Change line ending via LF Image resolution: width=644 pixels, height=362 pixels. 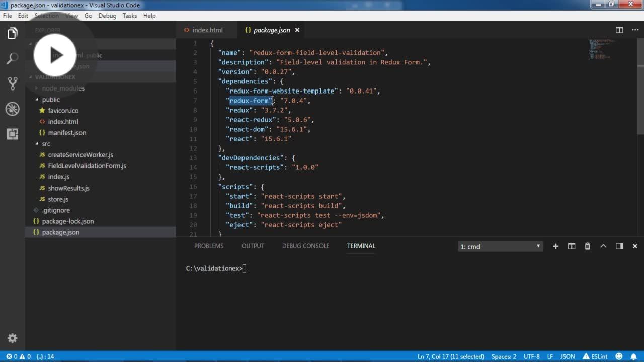pyautogui.click(x=550, y=356)
